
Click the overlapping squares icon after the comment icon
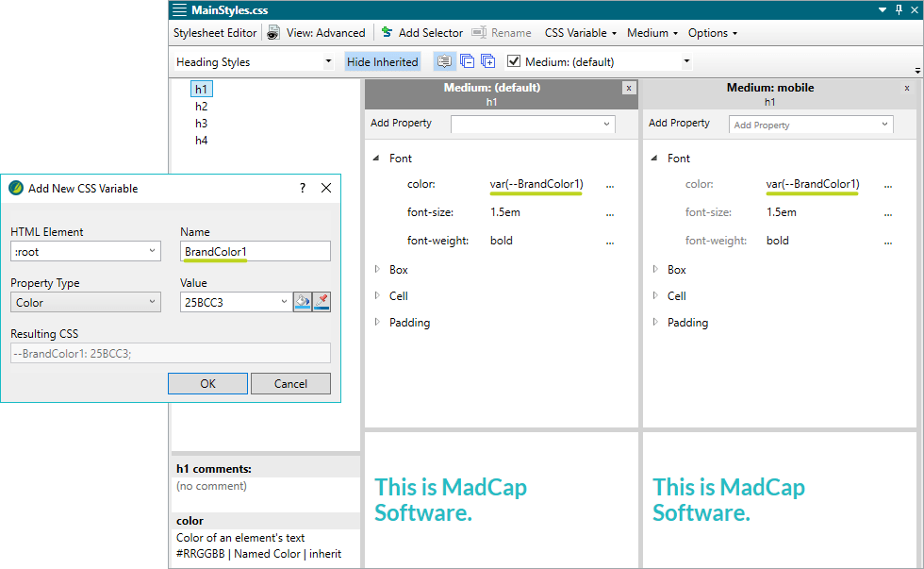point(466,61)
